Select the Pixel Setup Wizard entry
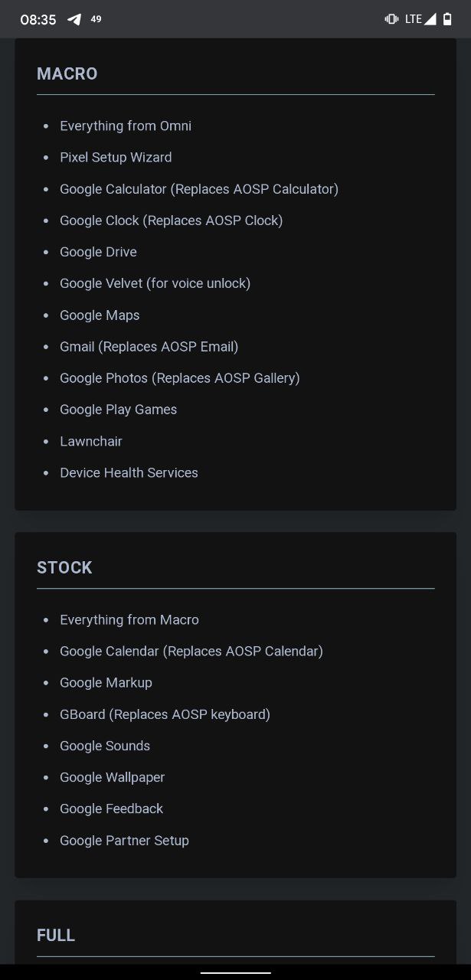This screenshot has height=980, width=471. tap(116, 158)
